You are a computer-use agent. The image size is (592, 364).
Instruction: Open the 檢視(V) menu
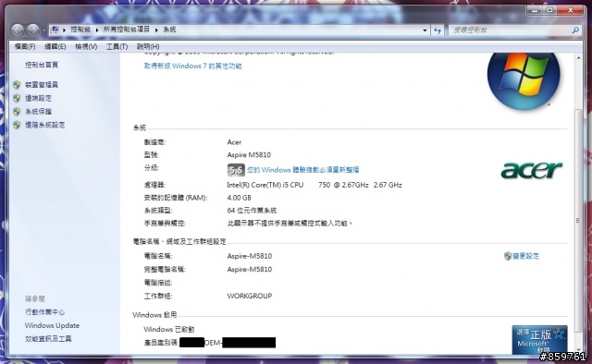click(x=86, y=46)
